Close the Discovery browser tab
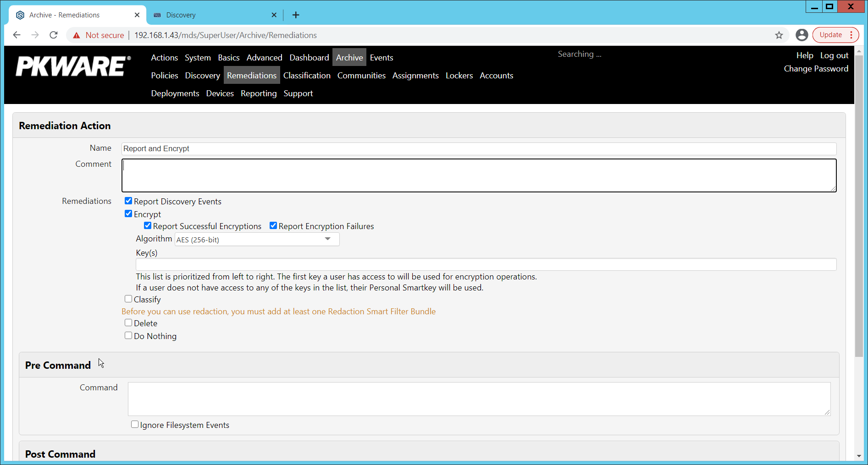Screen dimensions: 868x465 tap(274, 15)
